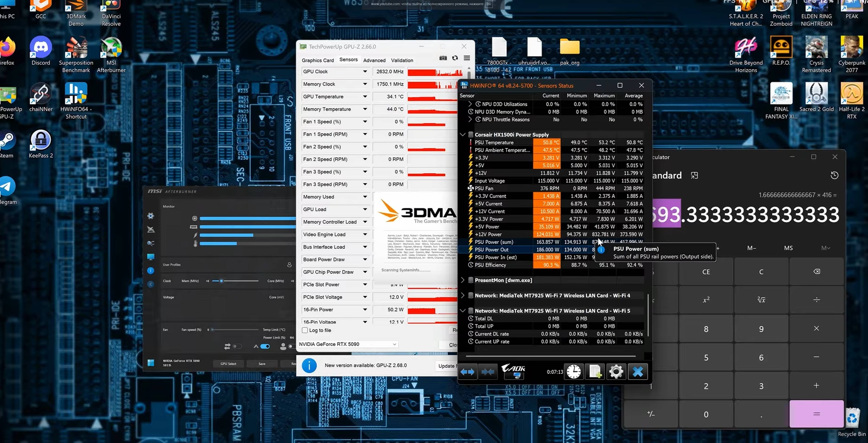Click the GPU-Z refresh icon

pyautogui.click(x=455, y=58)
